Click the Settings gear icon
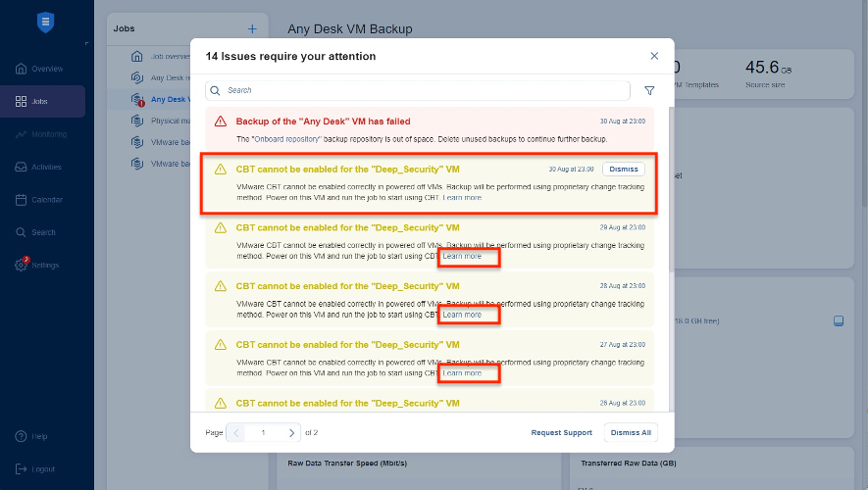 coord(21,265)
